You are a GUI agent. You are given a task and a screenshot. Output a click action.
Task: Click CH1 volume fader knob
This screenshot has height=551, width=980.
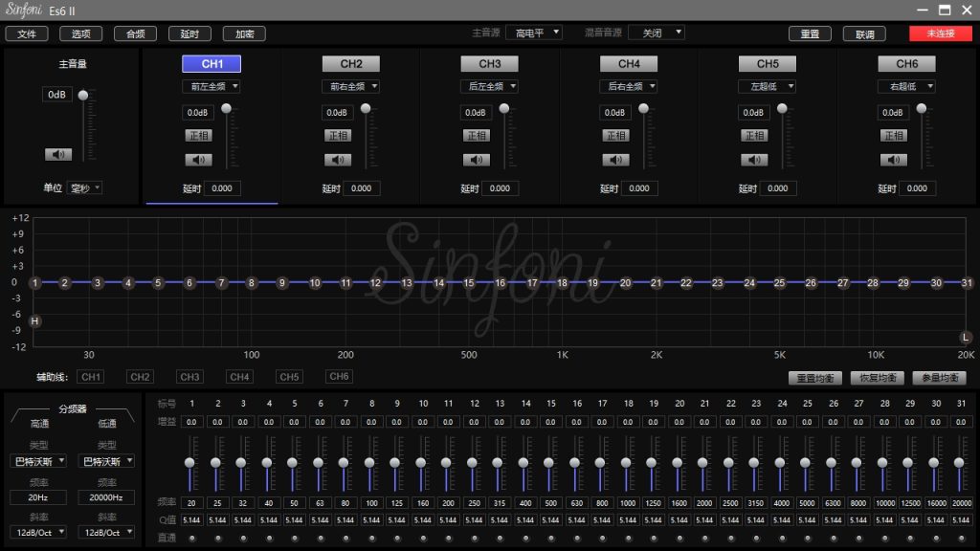click(x=226, y=109)
